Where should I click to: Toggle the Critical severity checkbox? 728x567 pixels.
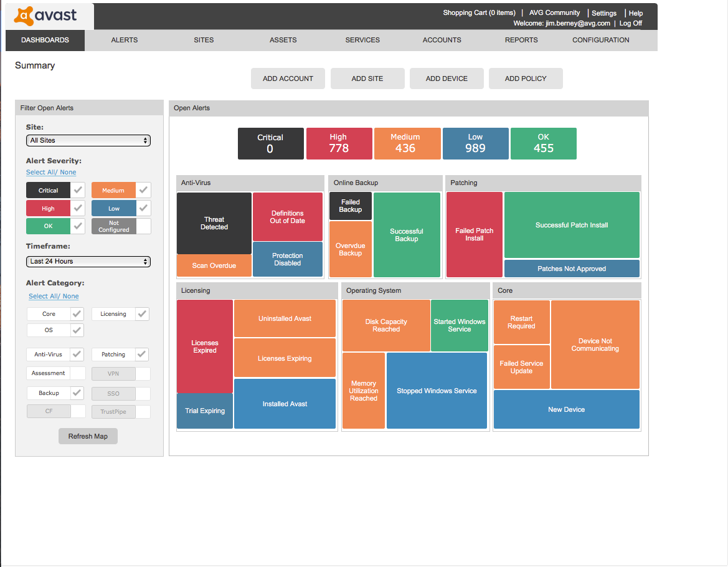(x=78, y=190)
